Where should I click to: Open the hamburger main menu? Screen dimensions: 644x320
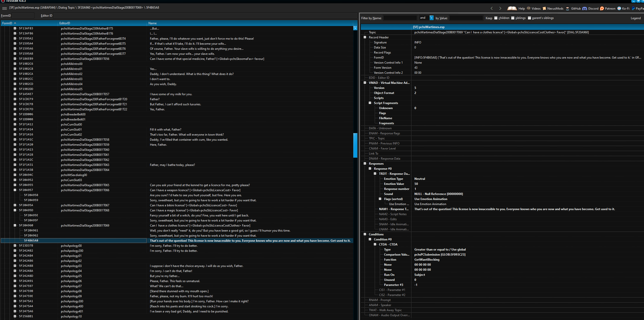pyautogui.click(x=4, y=8)
